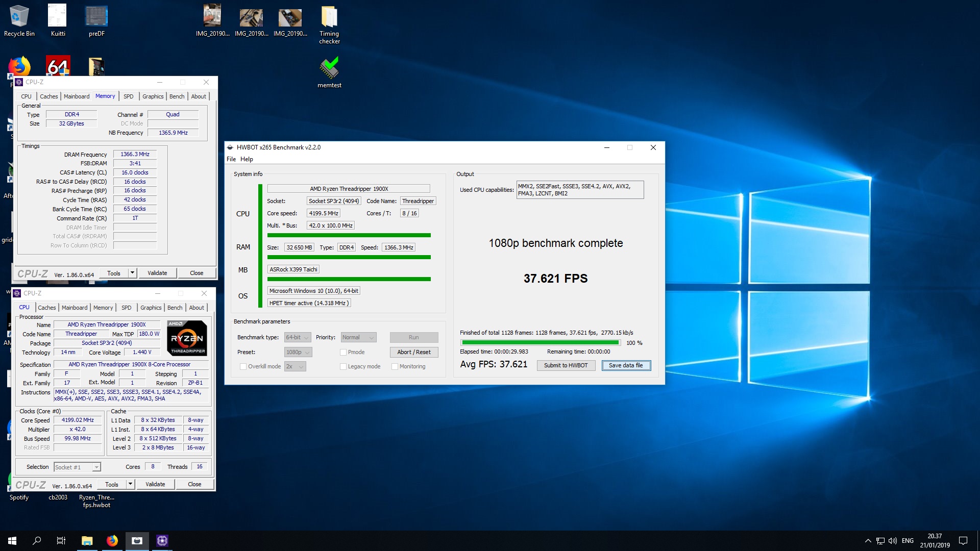Viewport: 980px width, 551px height.
Task: Open Task View on the taskbar
Action: click(x=61, y=541)
